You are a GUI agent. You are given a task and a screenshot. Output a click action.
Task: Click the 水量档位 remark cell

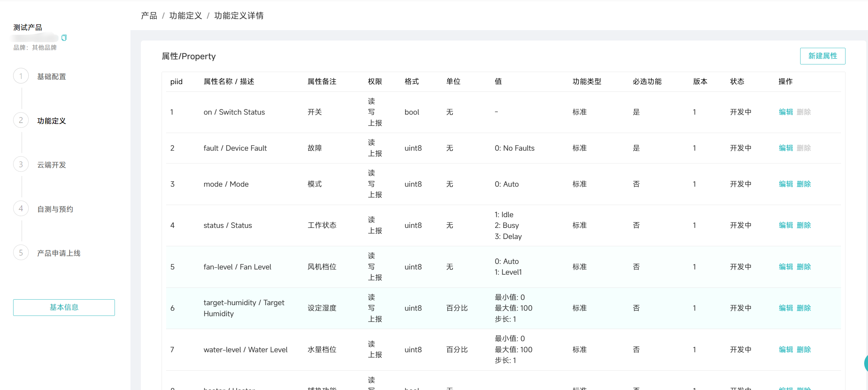click(322, 349)
